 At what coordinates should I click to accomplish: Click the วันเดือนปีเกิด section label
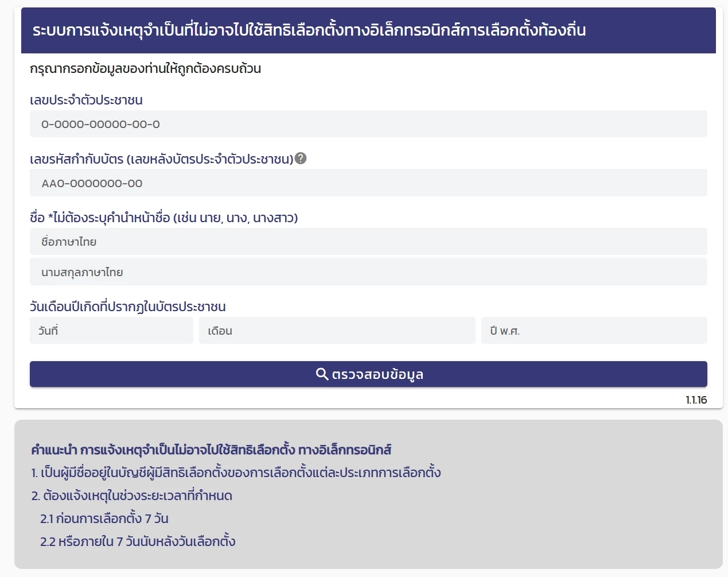pos(128,306)
